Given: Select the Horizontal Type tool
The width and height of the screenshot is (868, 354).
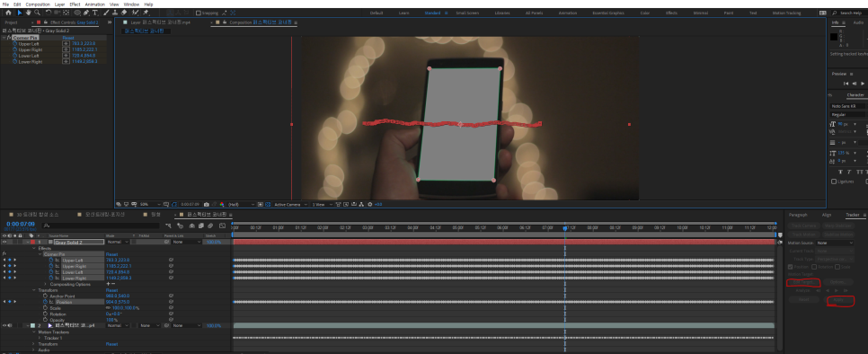Looking at the screenshot, I should point(95,13).
